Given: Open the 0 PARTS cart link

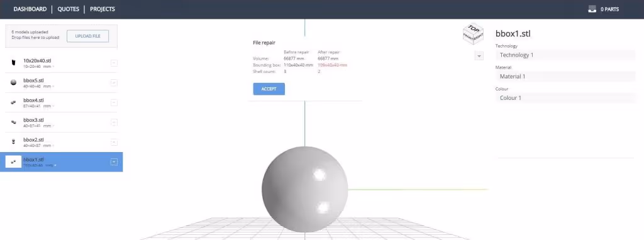Looking at the screenshot, I should pyautogui.click(x=609, y=9).
